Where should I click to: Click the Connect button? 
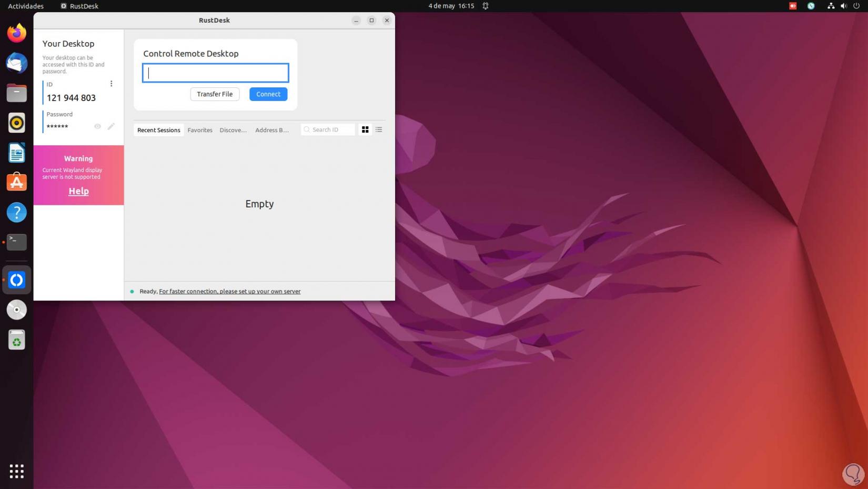[268, 94]
